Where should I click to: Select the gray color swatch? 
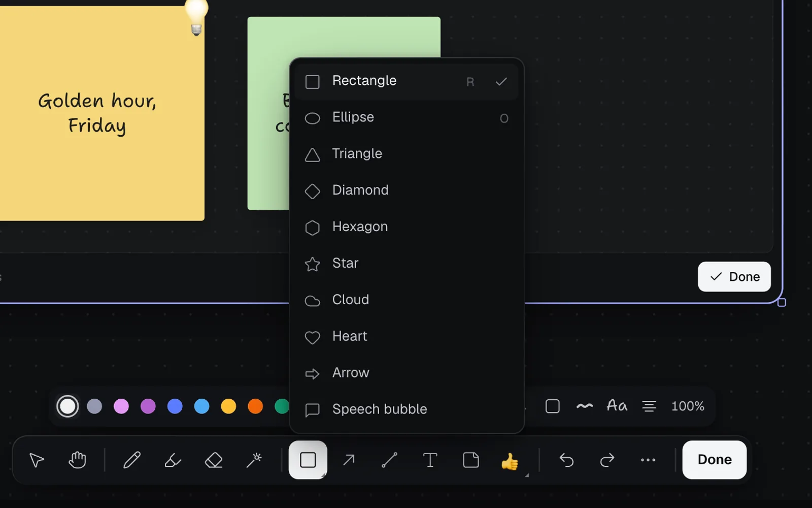coord(94,406)
